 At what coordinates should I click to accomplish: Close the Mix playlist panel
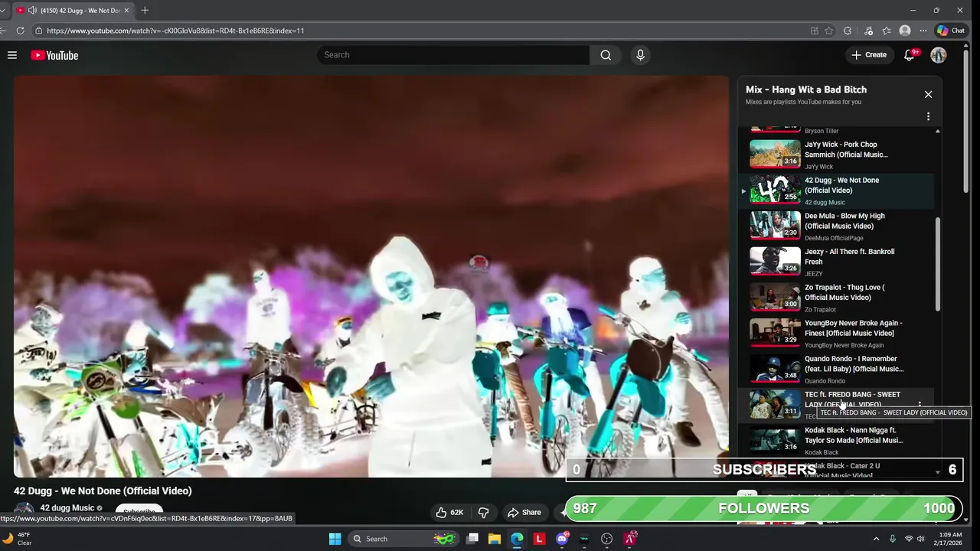tap(928, 94)
